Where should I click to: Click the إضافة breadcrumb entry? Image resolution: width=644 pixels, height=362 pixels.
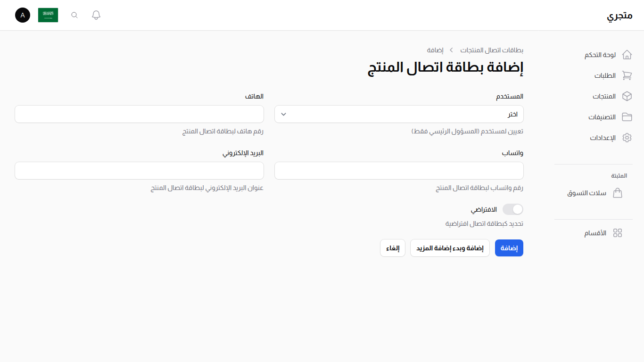pos(435,50)
